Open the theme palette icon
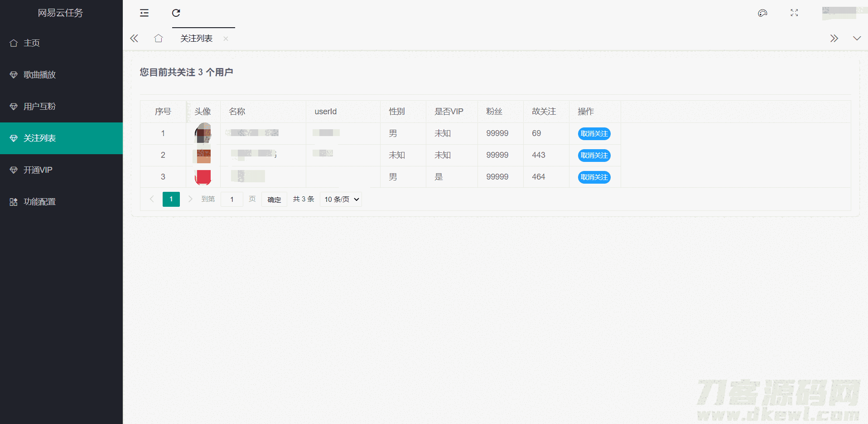The width and height of the screenshot is (868, 424). coord(762,13)
